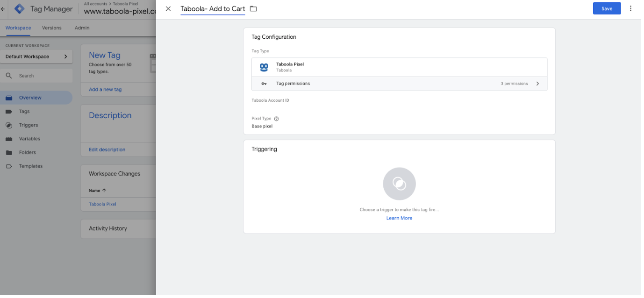644x298 pixels.
Task: Click Choose a trigger to make this tag fire text
Action: point(399,210)
